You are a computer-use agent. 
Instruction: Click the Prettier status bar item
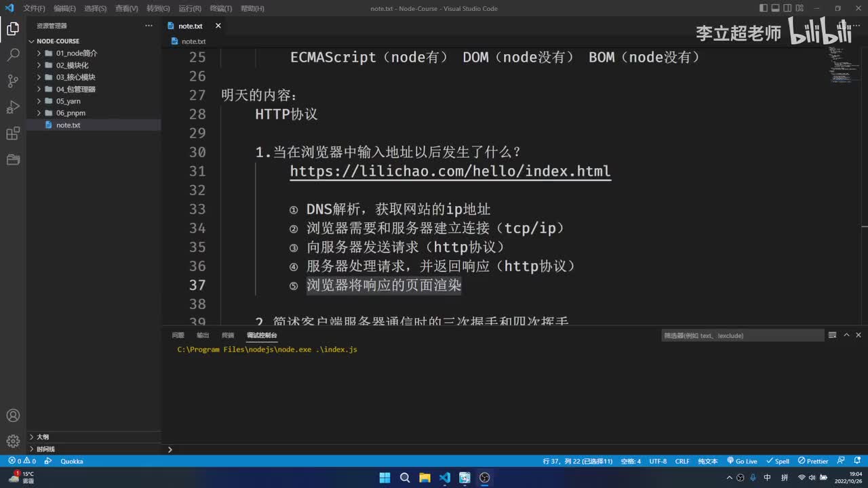813,461
